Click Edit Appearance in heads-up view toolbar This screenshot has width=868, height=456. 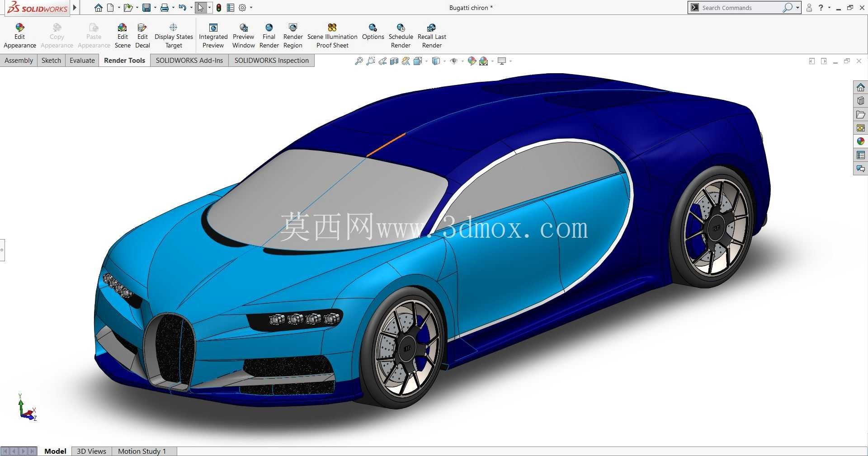(472, 61)
